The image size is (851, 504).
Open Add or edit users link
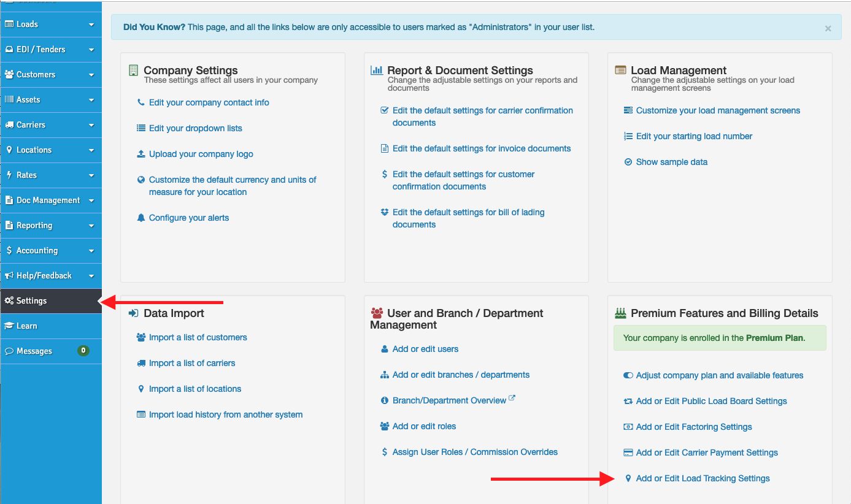[425, 349]
